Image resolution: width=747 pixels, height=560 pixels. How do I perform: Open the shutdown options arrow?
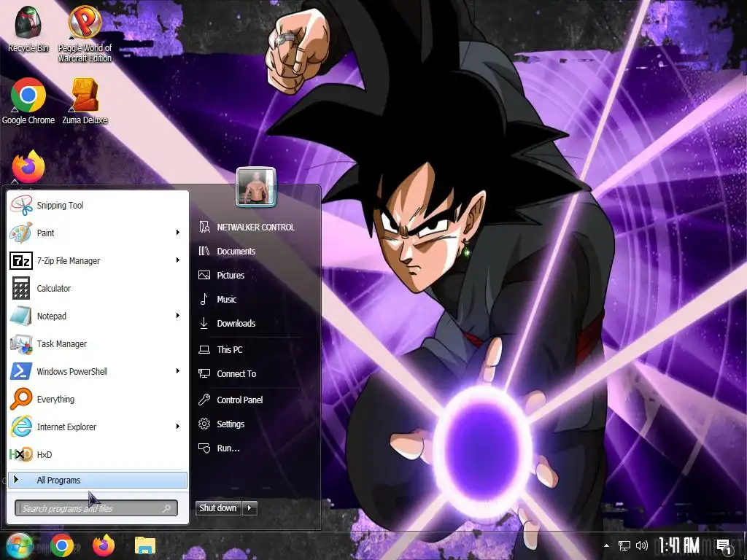click(x=249, y=508)
